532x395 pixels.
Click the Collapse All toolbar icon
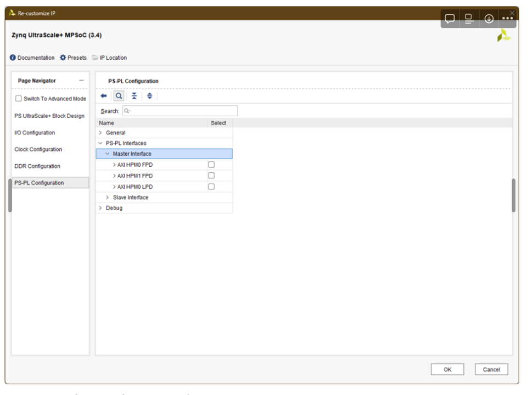pyautogui.click(x=135, y=96)
